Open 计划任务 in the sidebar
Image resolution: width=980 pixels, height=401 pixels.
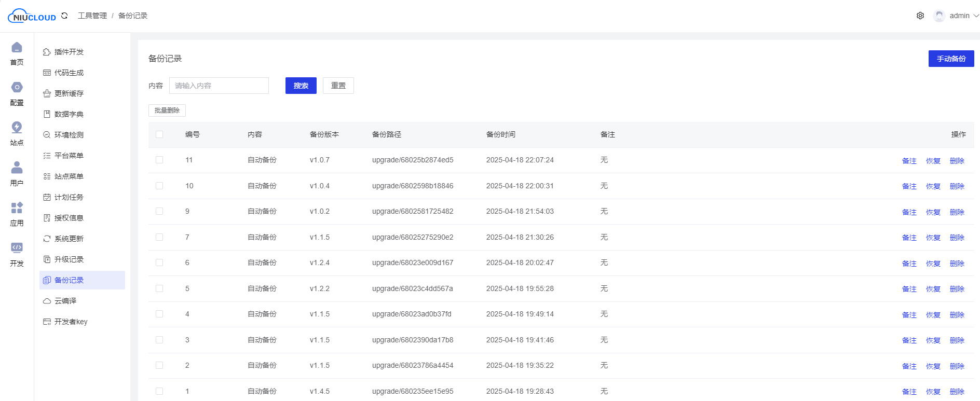[x=69, y=197]
